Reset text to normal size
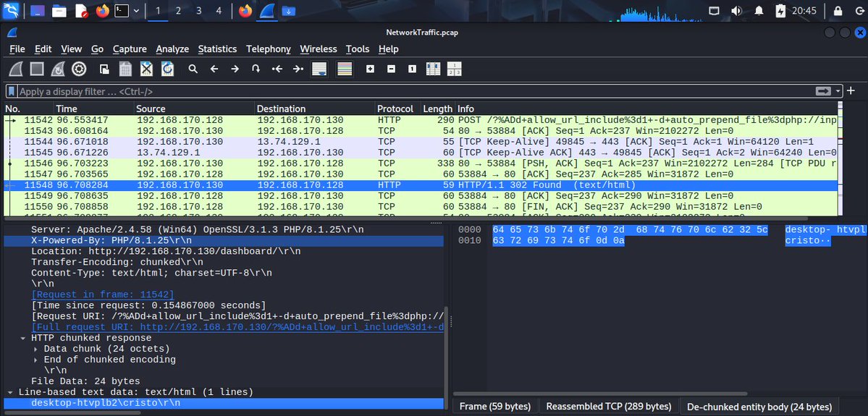The height and width of the screenshot is (416, 868). [x=412, y=69]
